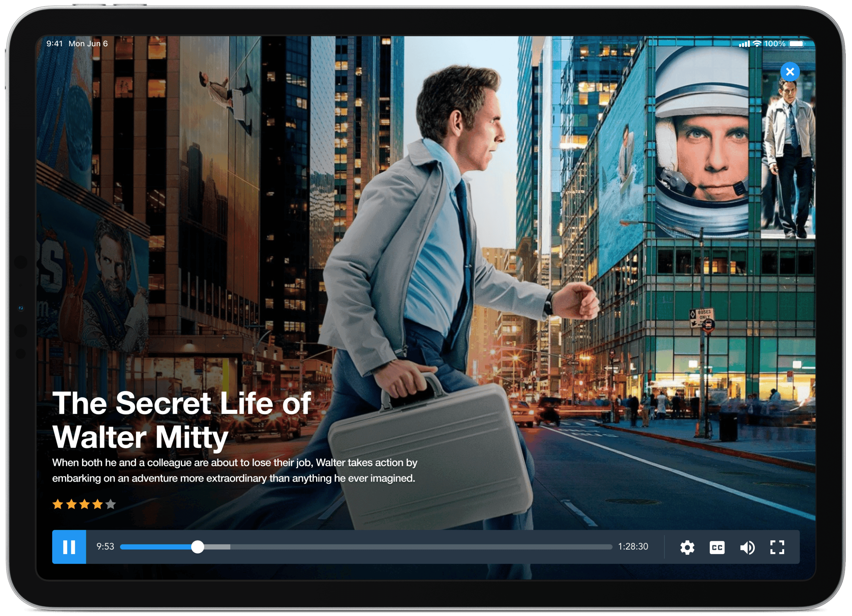The image size is (852, 616).
Task: Click the first gold rating star
Action: pyautogui.click(x=58, y=504)
